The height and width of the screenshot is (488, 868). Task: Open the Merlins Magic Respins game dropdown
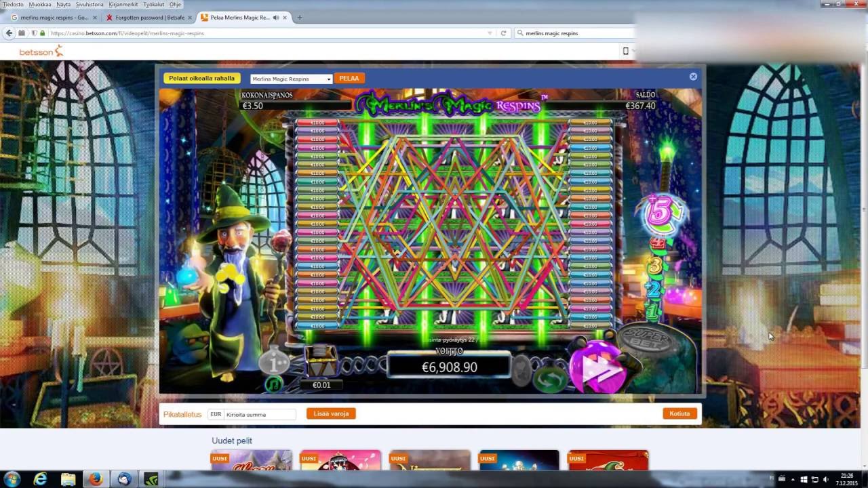(x=292, y=79)
